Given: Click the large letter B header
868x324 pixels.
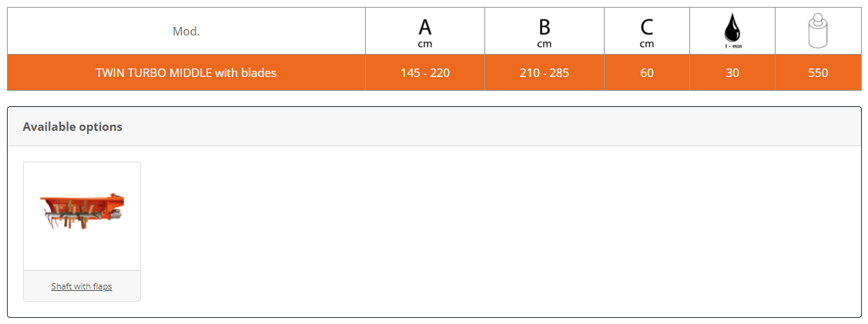Looking at the screenshot, I should [545, 27].
